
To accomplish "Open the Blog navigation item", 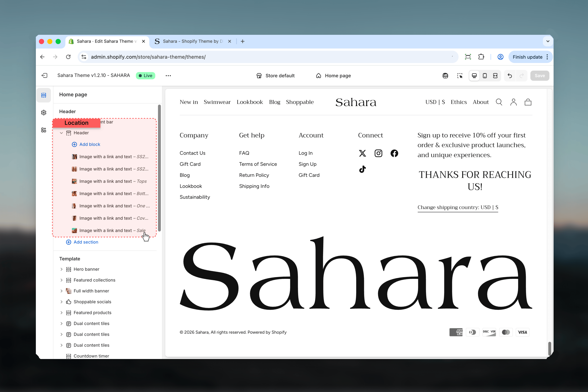I will 275,102.
